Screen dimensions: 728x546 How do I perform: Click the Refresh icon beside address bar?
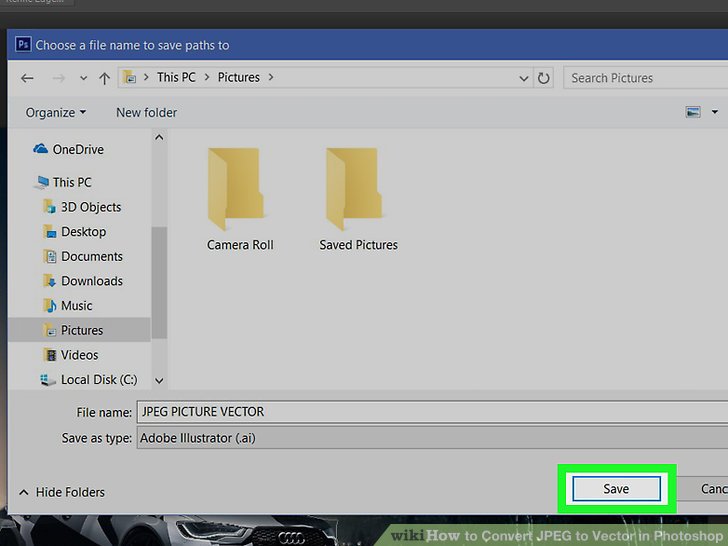point(543,78)
